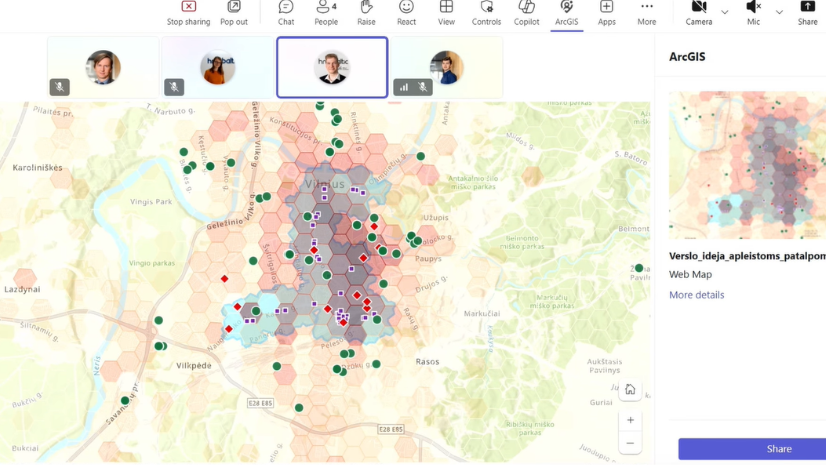Click green dot marker near Pavilnys label
This screenshot has width=826, height=465.
click(x=639, y=268)
